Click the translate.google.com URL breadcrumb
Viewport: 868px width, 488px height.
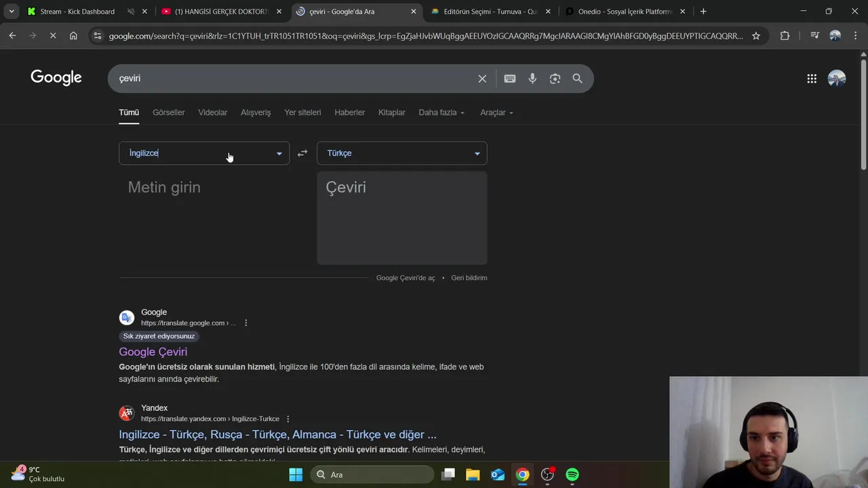[x=189, y=323]
